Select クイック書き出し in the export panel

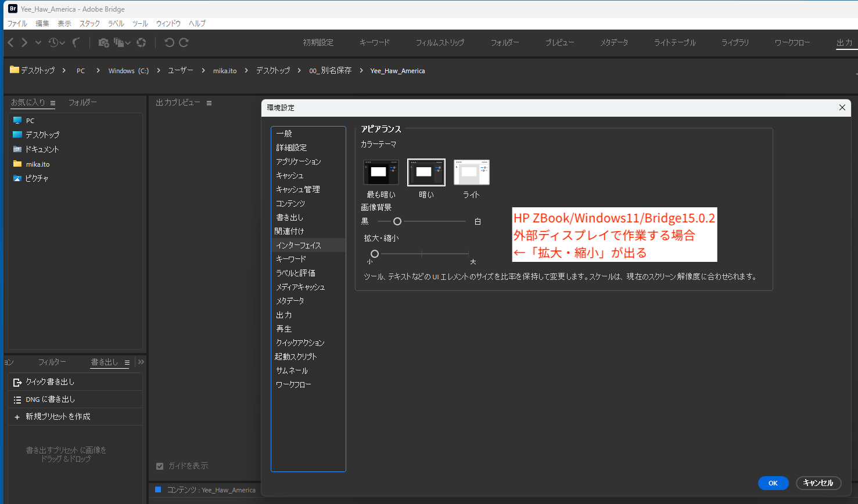click(51, 381)
